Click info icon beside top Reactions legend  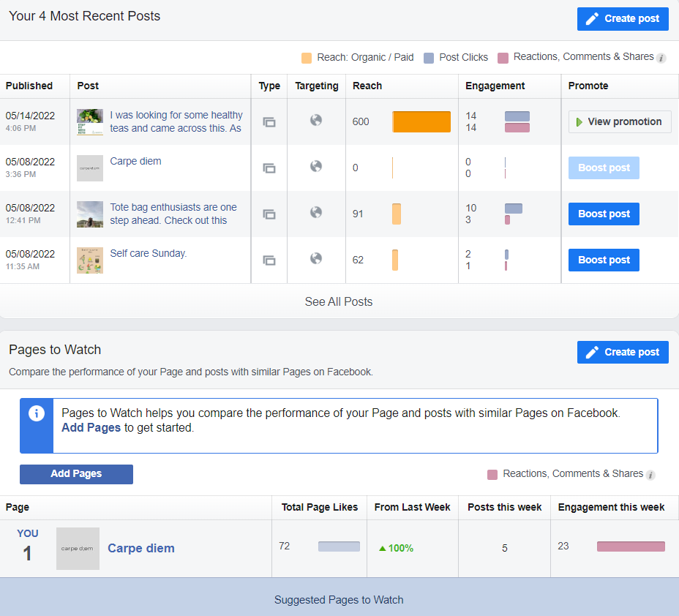pyautogui.click(x=661, y=58)
